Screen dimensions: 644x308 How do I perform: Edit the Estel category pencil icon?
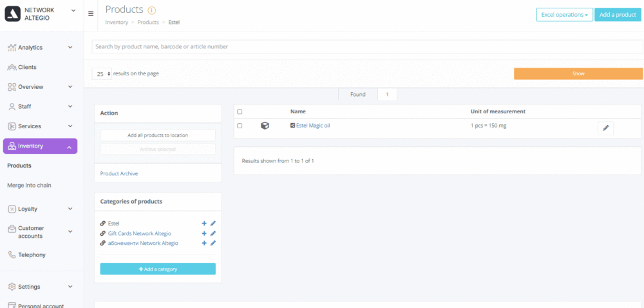click(x=213, y=224)
